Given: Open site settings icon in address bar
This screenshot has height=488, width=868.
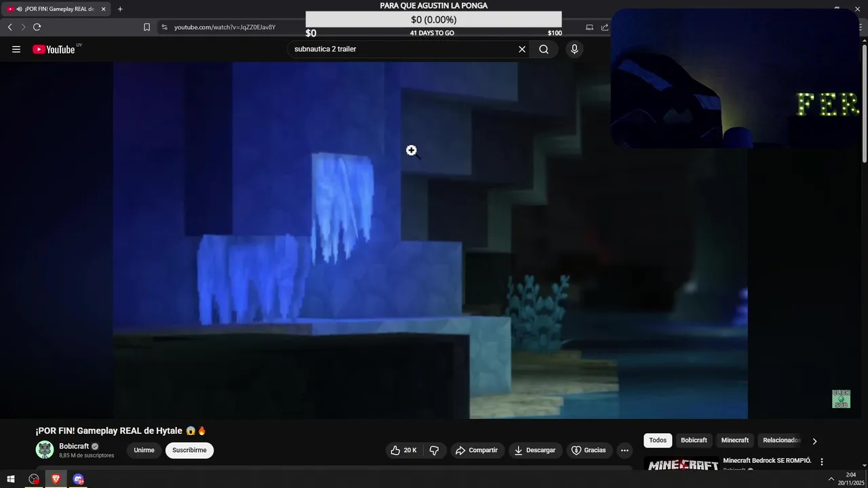Looking at the screenshot, I should point(164,27).
